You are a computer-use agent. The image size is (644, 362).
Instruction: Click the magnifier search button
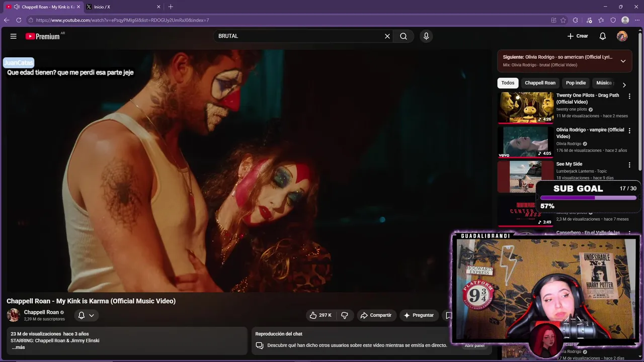tap(404, 36)
